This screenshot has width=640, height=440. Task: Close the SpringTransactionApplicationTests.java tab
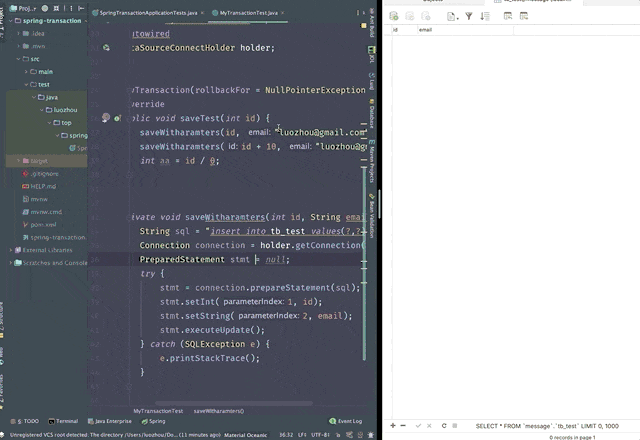point(202,13)
